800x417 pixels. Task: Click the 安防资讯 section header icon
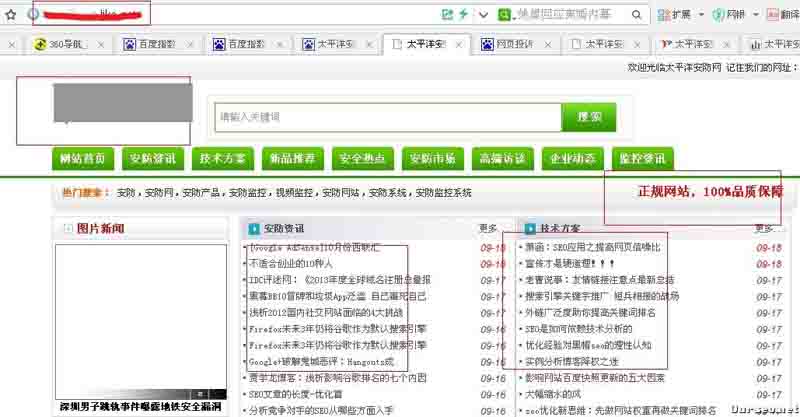[x=254, y=228]
